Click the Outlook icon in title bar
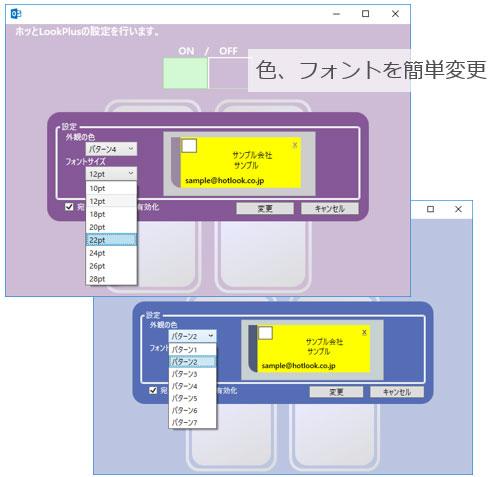This screenshot has width=495, height=477. pos(16,14)
